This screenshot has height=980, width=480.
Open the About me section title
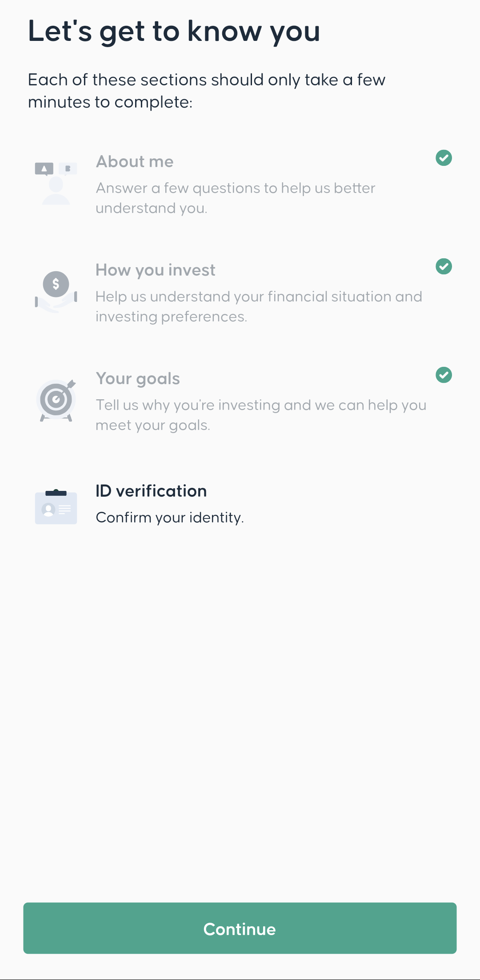(135, 161)
